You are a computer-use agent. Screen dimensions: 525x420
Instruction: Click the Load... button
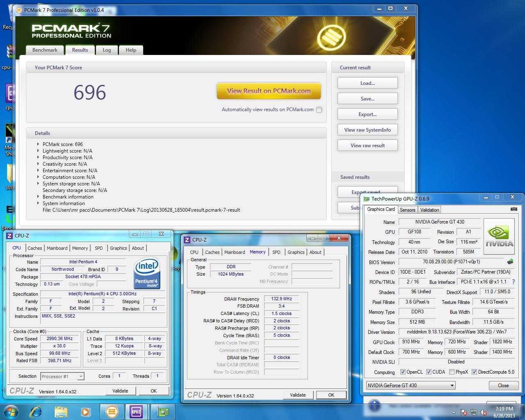[367, 83]
